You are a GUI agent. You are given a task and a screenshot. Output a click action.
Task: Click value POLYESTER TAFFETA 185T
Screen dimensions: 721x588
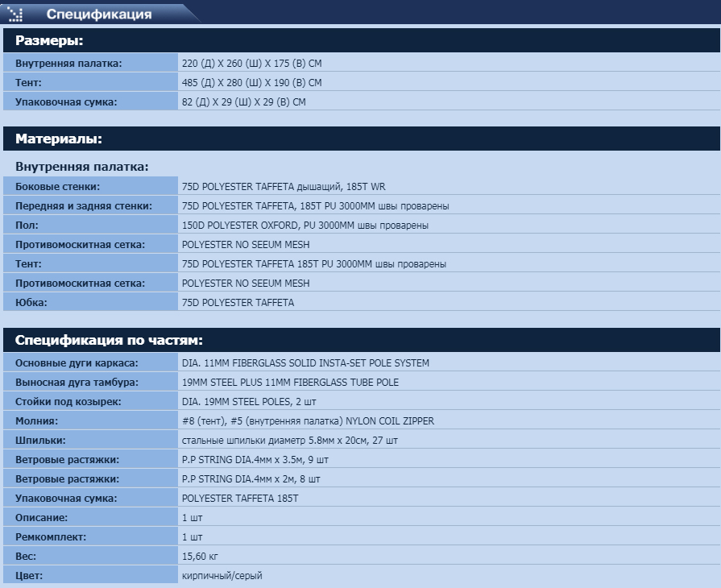pyautogui.click(x=240, y=499)
